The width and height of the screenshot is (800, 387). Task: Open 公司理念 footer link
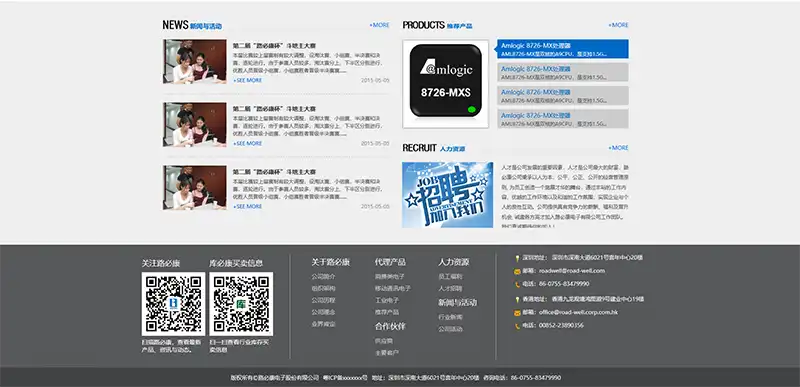click(x=323, y=312)
